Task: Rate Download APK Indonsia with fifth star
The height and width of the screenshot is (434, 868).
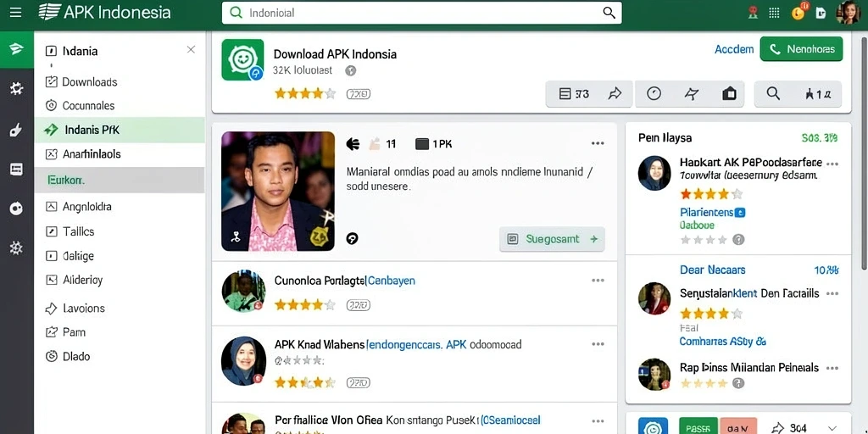Action: [x=331, y=93]
